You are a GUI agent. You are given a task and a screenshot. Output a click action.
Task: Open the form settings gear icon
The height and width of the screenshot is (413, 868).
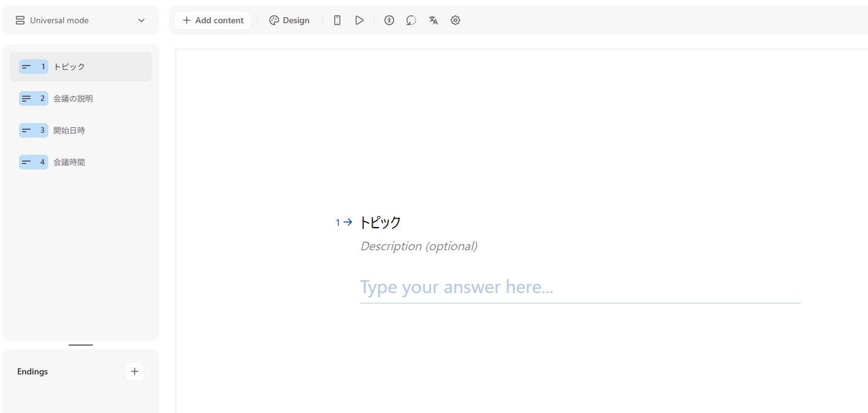(455, 20)
